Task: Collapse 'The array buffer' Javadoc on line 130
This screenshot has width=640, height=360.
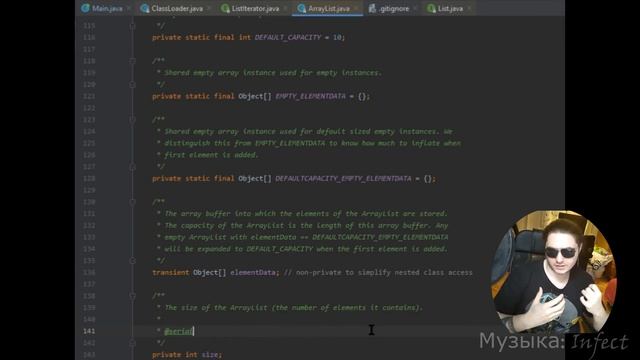Action: [133, 202]
